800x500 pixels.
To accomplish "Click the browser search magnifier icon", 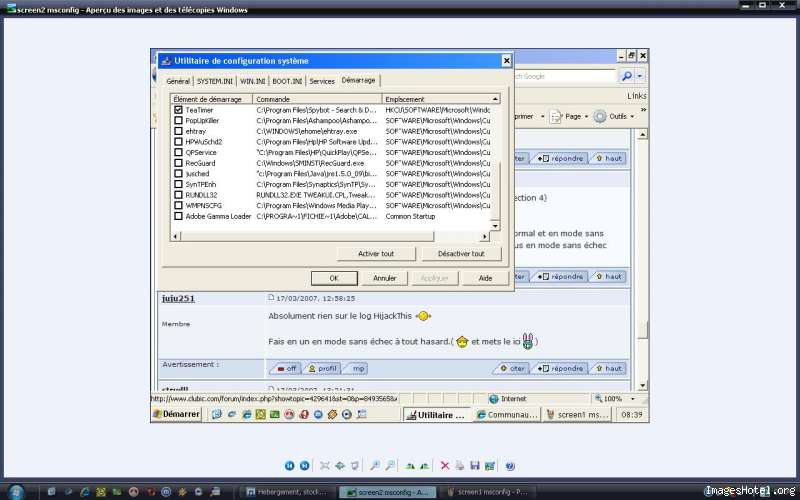I will (x=627, y=76).
